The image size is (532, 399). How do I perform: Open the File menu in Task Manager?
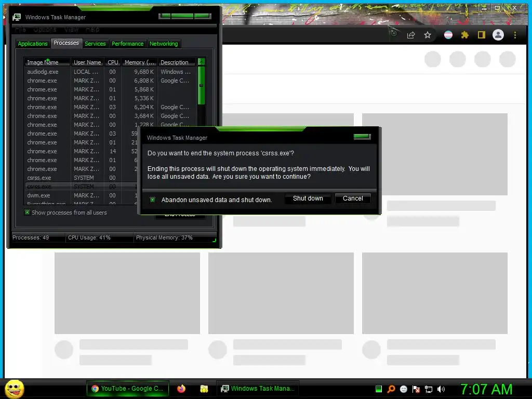coord(20,30)
